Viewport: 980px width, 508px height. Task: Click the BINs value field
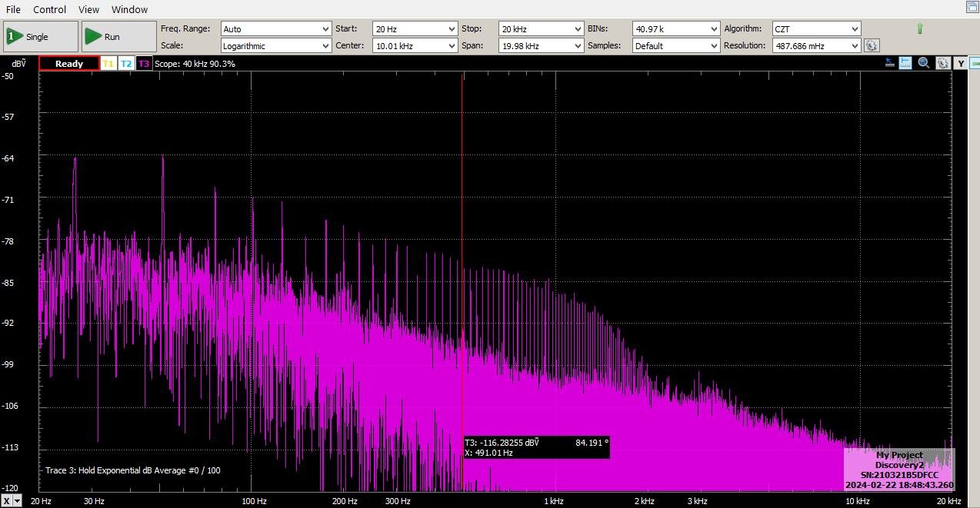tap(669, 29)
